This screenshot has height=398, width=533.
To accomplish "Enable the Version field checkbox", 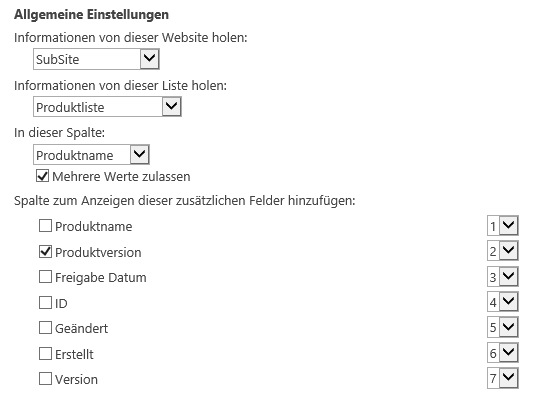I will 45,379.
